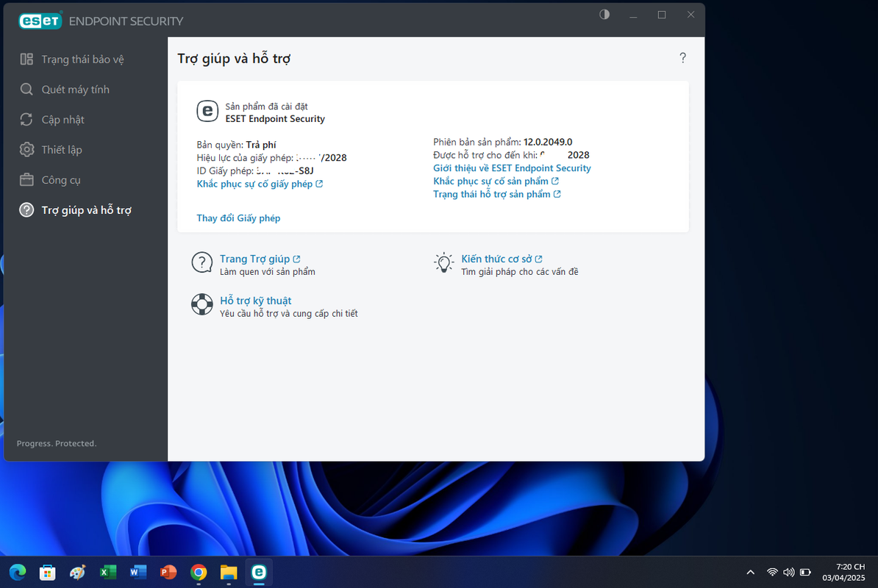Open File Explorer from taskbar
Screen dimensions: 878x588
tap(229, 573)
